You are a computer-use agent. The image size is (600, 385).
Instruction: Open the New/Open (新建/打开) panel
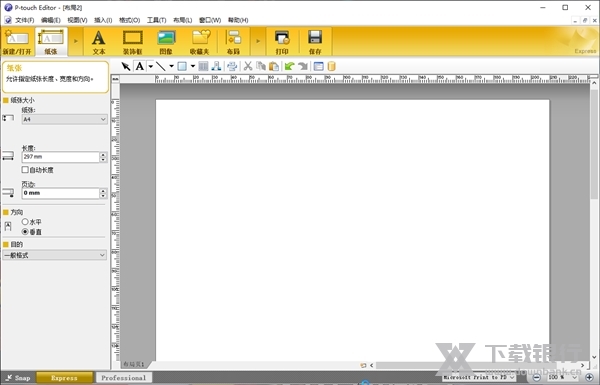(x=17, y=42)
